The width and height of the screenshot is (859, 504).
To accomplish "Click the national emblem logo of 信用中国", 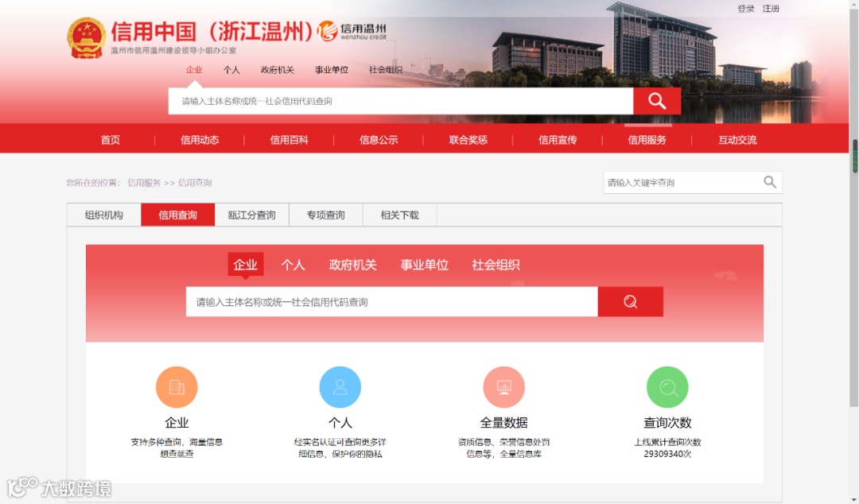I will [x=85, y=36].
